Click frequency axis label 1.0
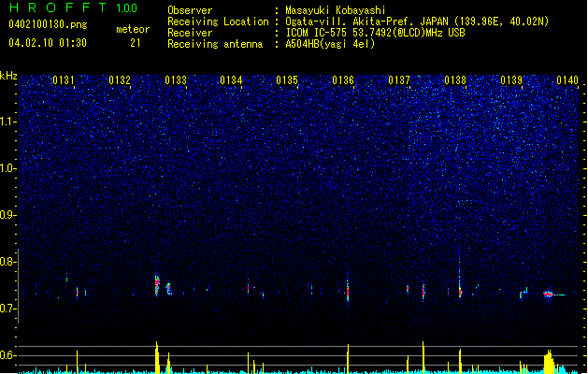This screenshot has height=374, width=588. pyautogui.click(x=8, y=168)
